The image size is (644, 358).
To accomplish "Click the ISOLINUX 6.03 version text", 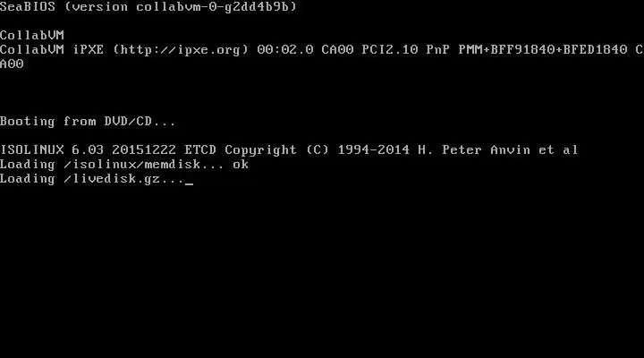I will pos(52,150).
